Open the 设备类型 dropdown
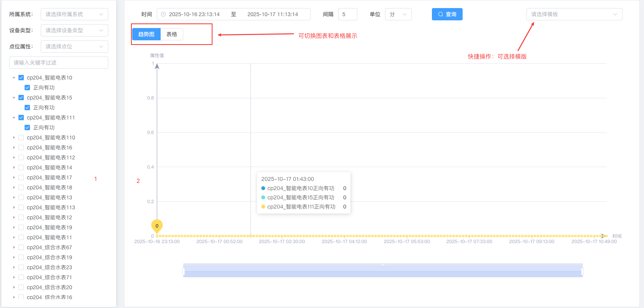Viewport: 644px width, 308px height. point(75,30)
